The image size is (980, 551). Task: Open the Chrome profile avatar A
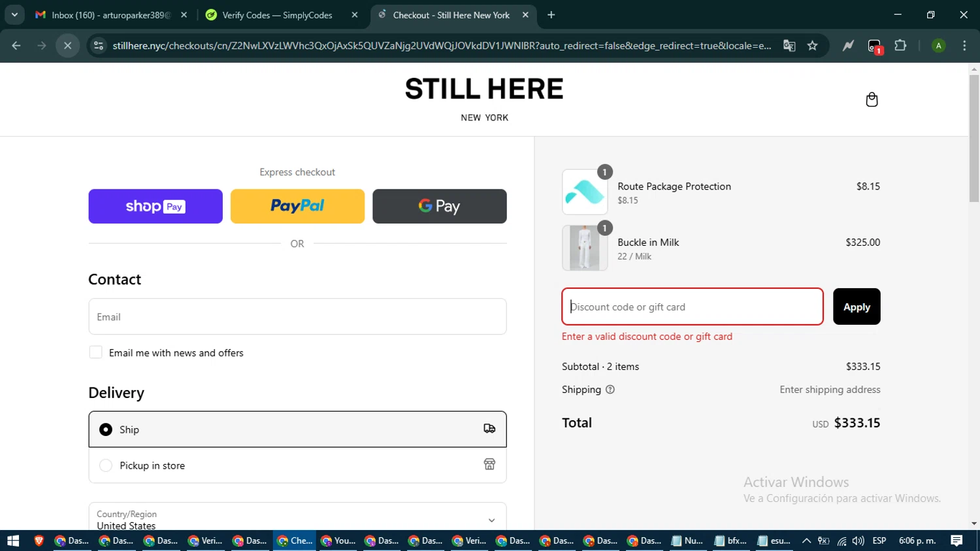click(938, 46)
